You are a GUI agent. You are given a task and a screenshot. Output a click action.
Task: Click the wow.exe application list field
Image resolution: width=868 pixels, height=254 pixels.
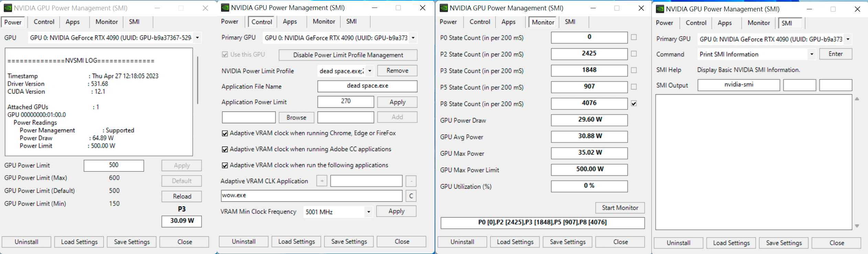click(x=311, y=196)
